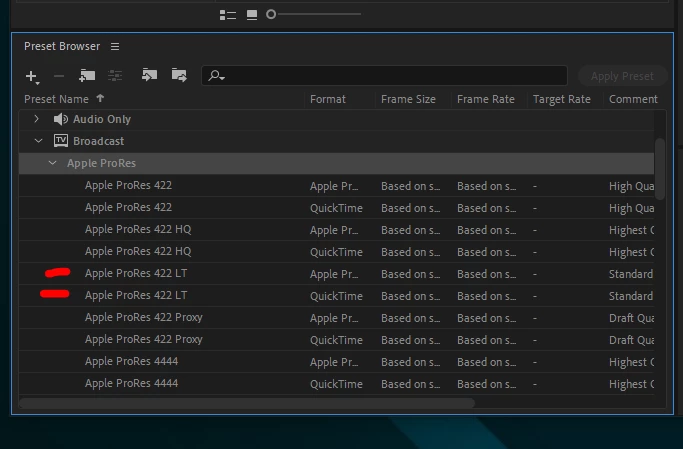Select Apple ProRes 4444 preset with QuickTime format

tap(336, 384)
